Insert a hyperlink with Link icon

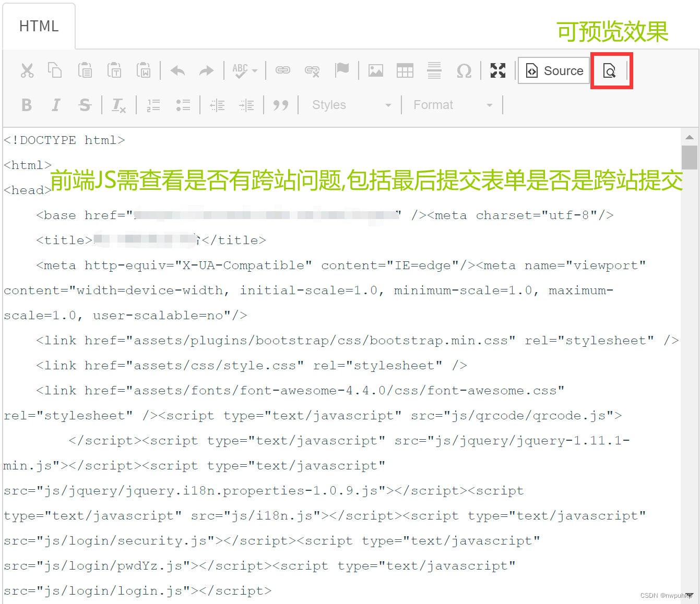click(x=283, y=70)
